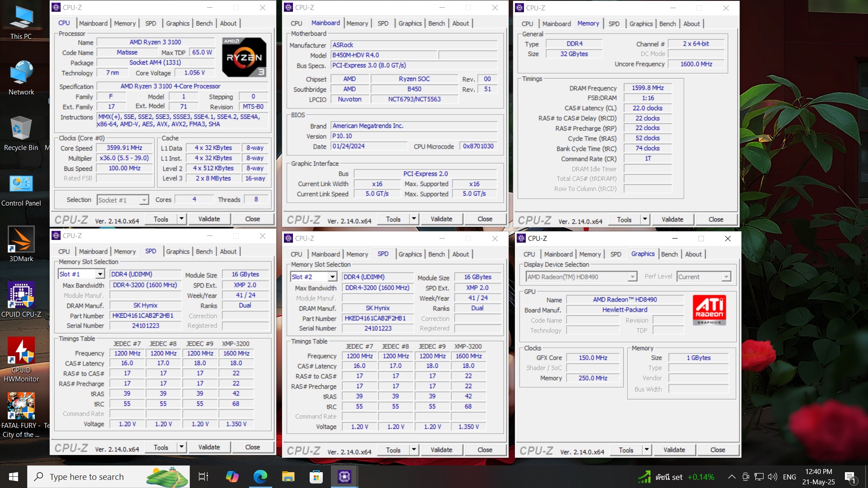Open the network status tray icon
Image resolution: width=868 pixels, height=488 pixels.
tap(759, 477)
